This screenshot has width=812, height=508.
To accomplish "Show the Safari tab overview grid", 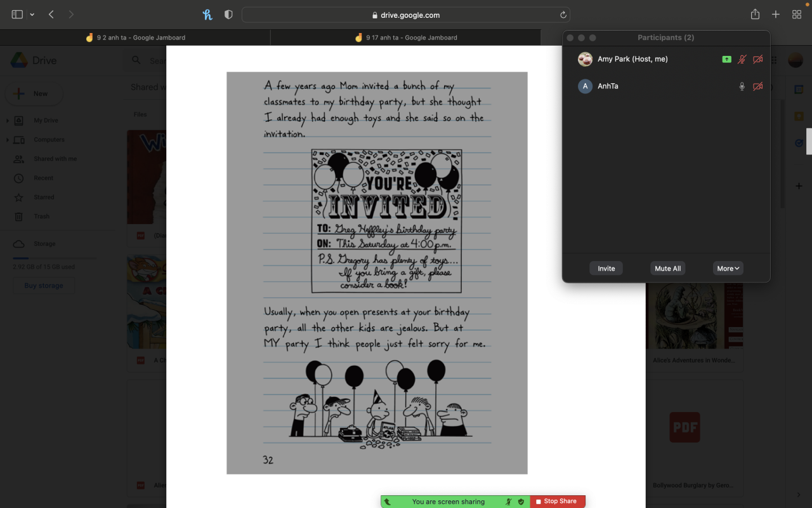I will tap(797, 15).
